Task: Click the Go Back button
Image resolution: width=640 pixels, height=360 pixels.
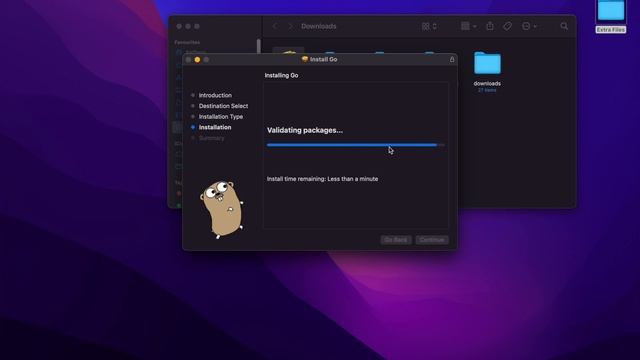Action: [x=396, y=240]
